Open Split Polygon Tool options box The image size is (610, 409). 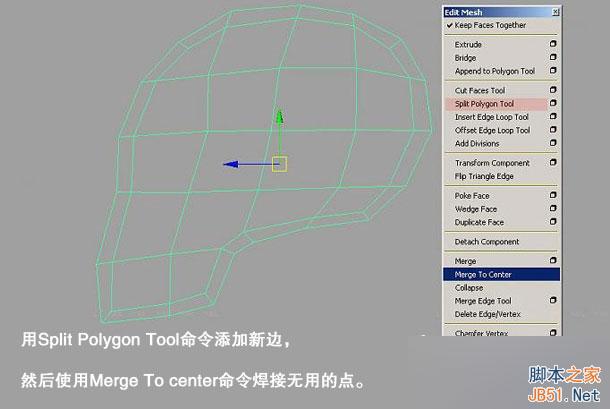553,103
